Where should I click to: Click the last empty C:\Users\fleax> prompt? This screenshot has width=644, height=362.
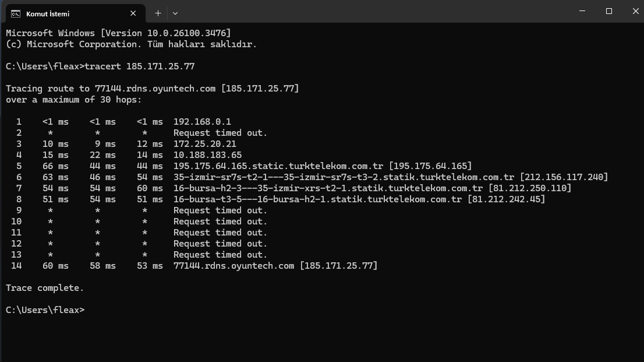(45, 310)
